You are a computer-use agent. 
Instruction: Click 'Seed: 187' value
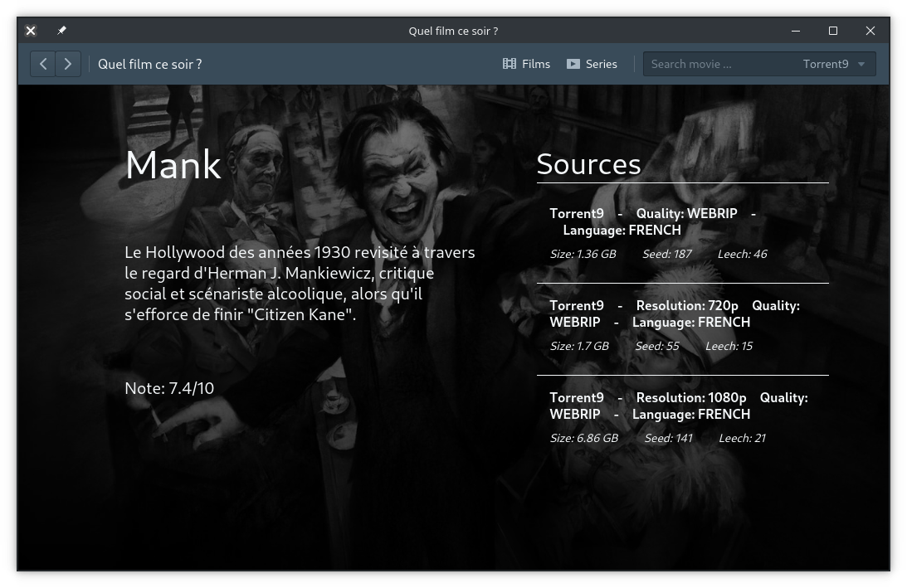click(667, 254)
